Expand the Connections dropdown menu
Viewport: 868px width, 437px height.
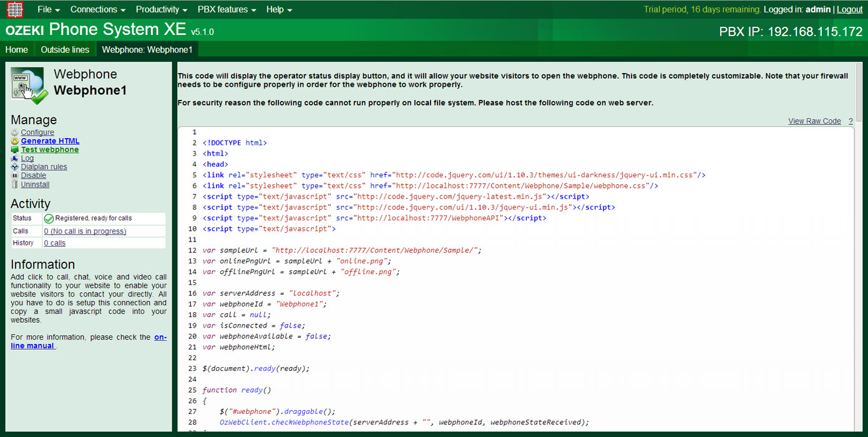[98, 9]
